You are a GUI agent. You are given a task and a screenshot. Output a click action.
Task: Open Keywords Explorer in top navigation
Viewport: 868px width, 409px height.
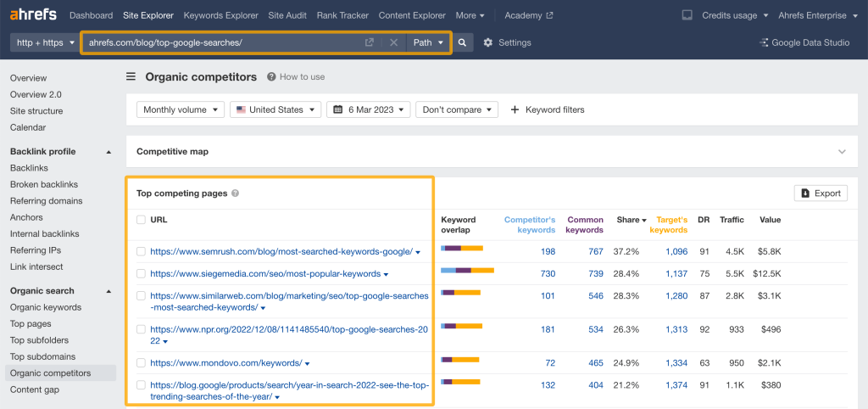(x=220, y=15)
